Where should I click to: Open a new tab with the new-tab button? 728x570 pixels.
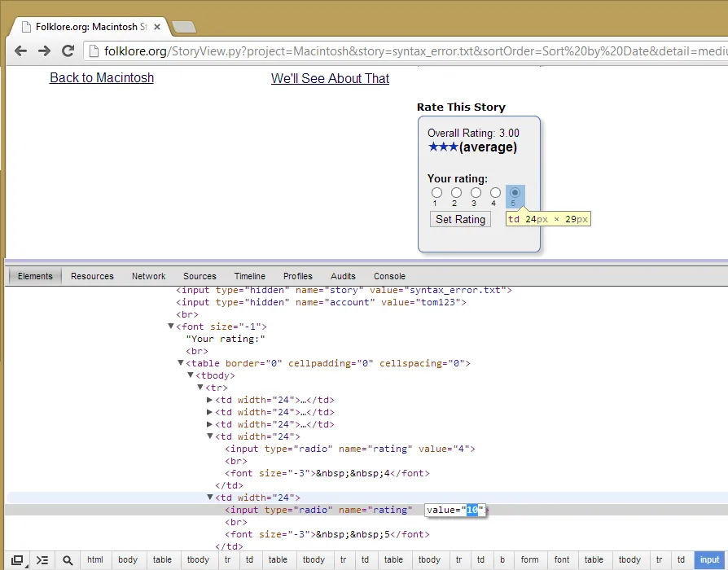184,27
